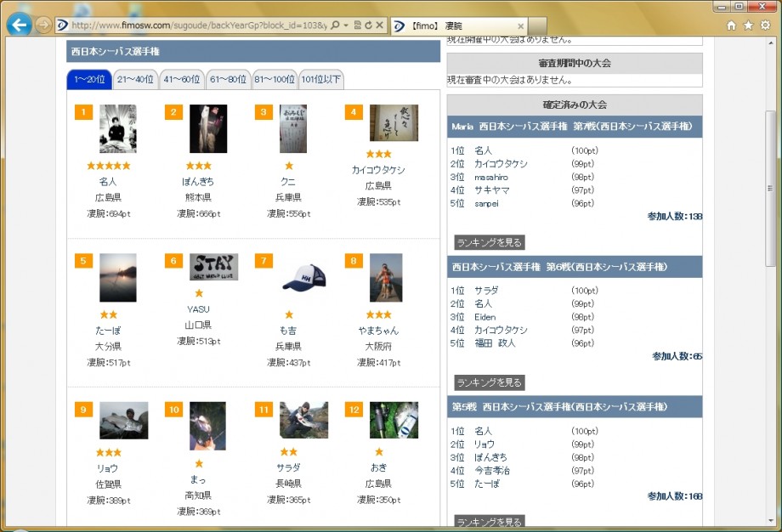Open a new blank browser tab

(537, 26)
